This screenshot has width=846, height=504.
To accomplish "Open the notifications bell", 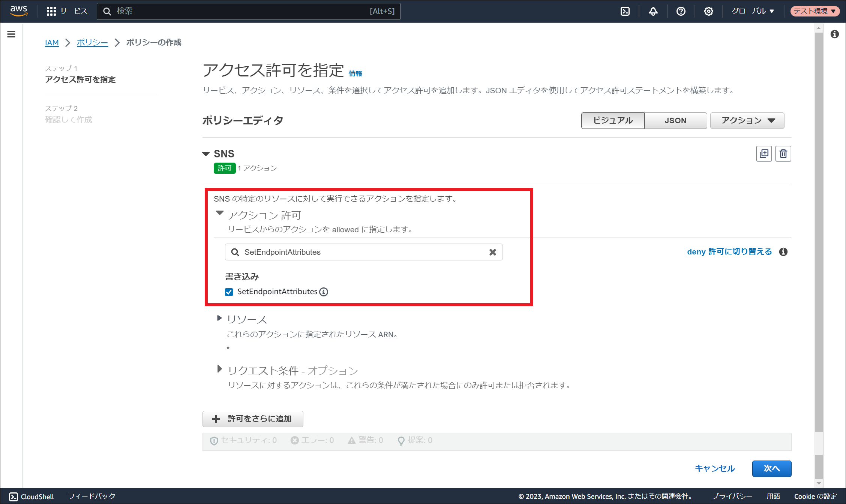I will 653,11.
